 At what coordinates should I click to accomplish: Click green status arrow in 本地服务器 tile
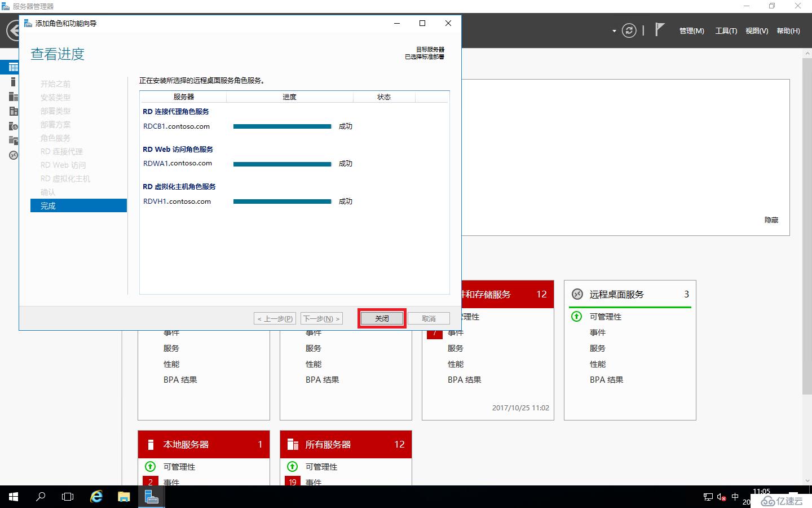click(150, 466)
